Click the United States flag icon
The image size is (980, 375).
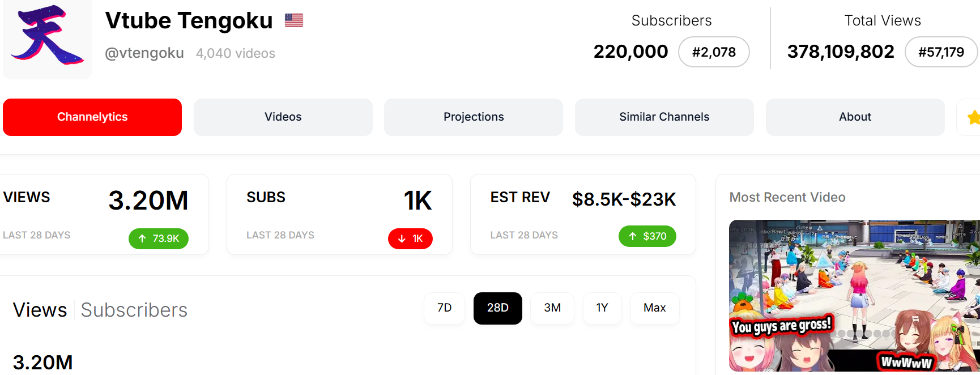293,20
